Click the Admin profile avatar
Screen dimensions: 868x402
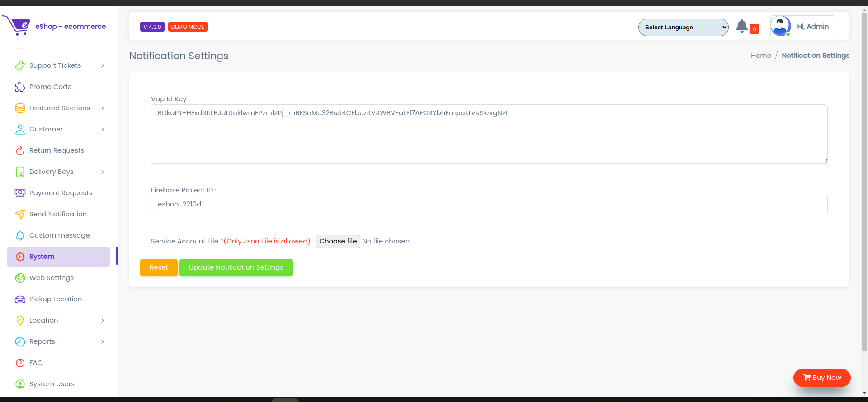(780, 26)
